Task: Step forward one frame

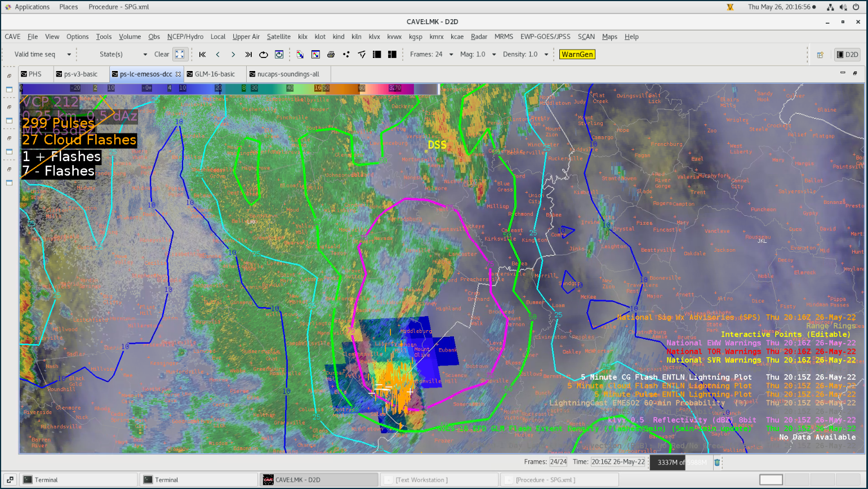Action: tap(233, 55)
